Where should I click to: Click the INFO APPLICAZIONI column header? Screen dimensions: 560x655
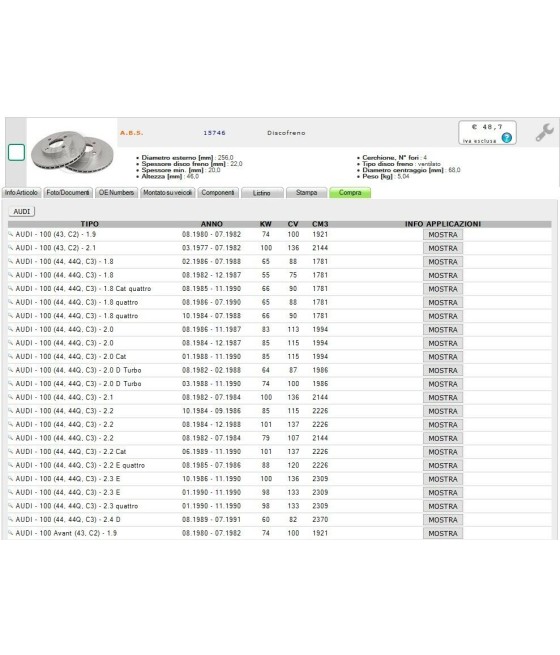(443, 224)
